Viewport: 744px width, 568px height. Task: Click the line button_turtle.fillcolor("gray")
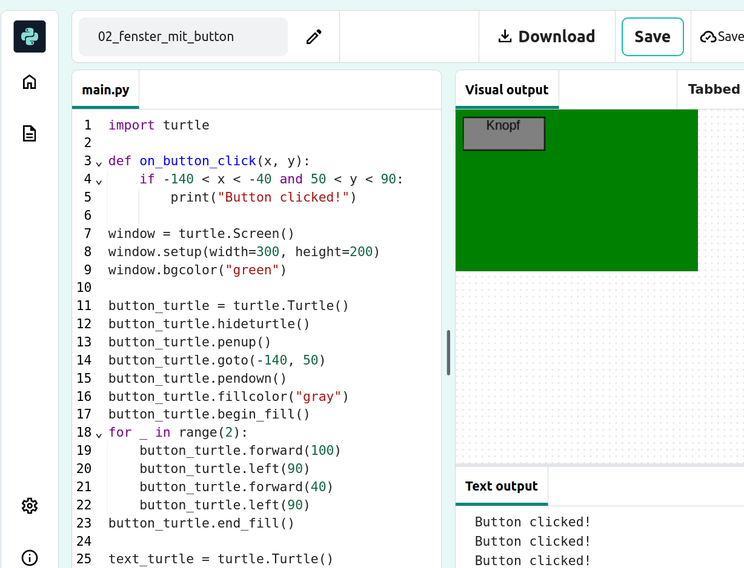(228, 396)
